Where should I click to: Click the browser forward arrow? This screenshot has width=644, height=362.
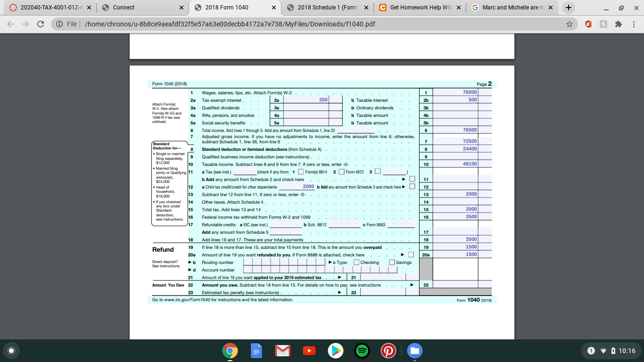[25, 24]
